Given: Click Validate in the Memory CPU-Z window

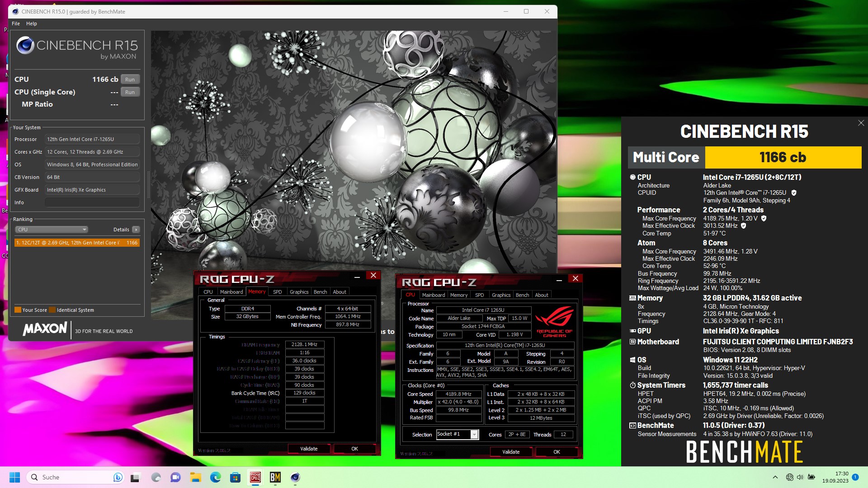Looking at the screenshot, I should click(x=309, y=449).
